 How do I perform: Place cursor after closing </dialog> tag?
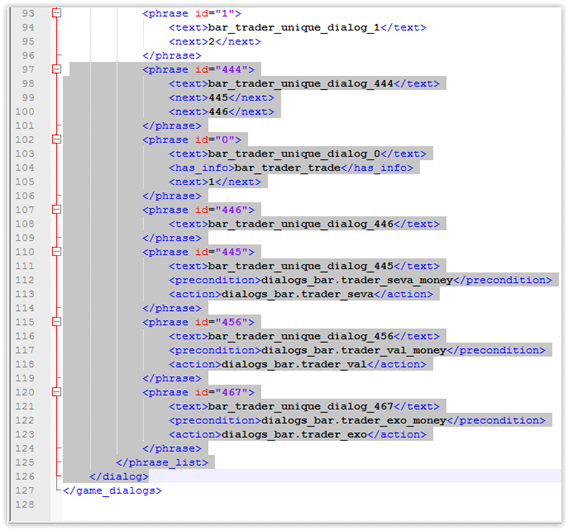(150, 476)
